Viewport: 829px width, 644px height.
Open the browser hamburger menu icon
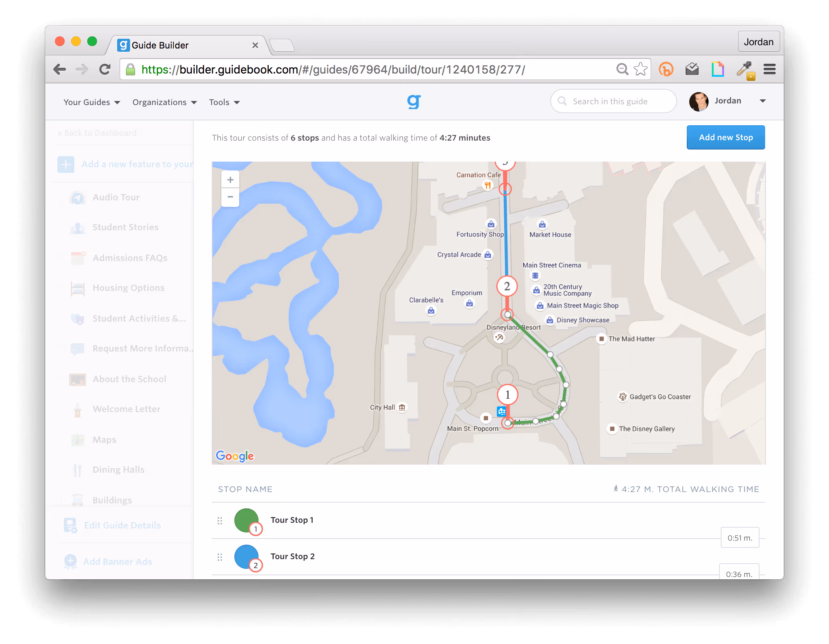click(769, 69)
